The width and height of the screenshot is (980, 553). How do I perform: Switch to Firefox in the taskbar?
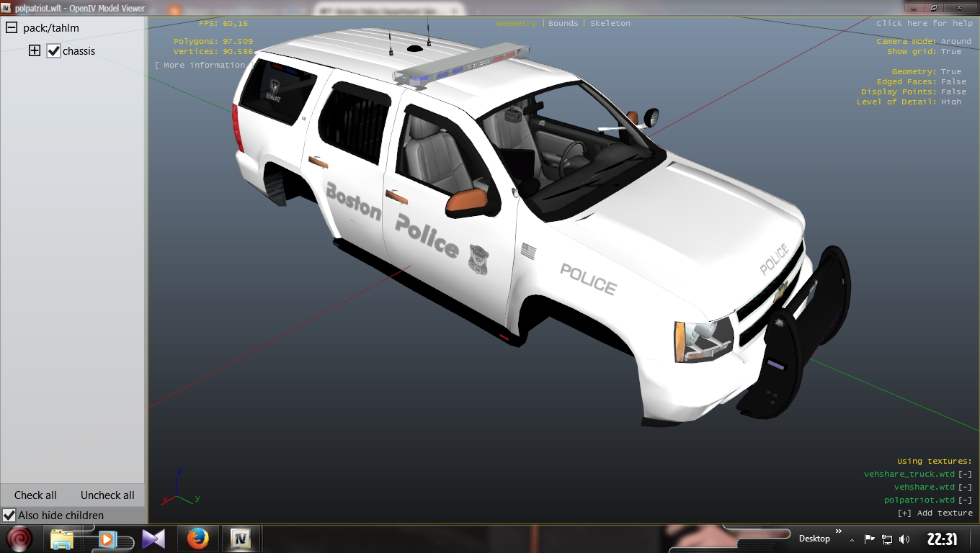tap(197, 539)
